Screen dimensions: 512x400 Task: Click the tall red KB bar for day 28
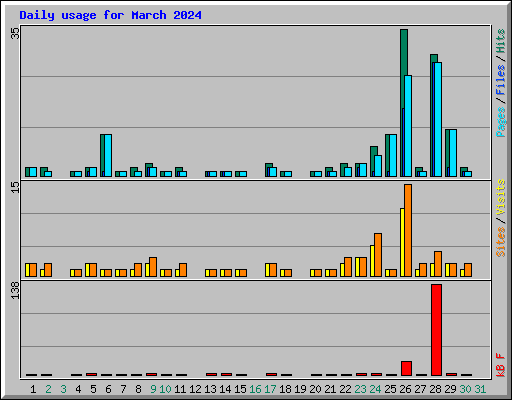436,330
